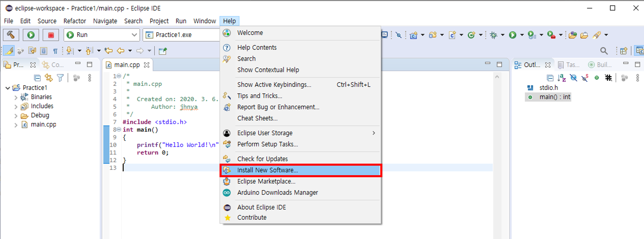Collapse the comment fold at line 1
This screenshot has height=239, width=644.
pyautogui.click(x=119, y=76)
